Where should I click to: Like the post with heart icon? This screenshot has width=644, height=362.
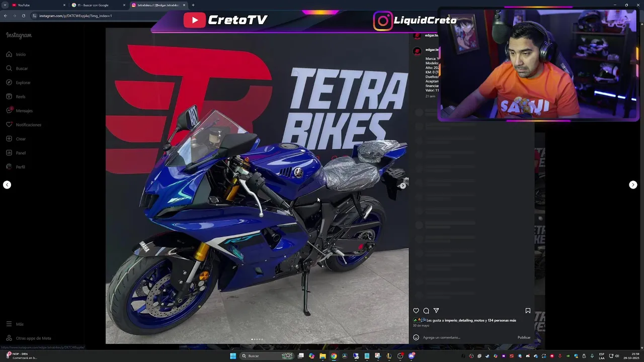(416, 311)
